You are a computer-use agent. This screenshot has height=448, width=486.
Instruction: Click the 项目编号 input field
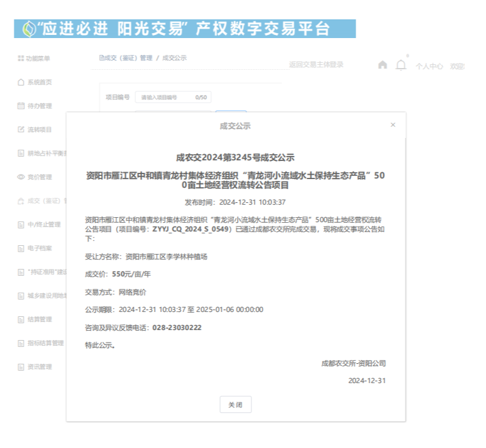173,97
